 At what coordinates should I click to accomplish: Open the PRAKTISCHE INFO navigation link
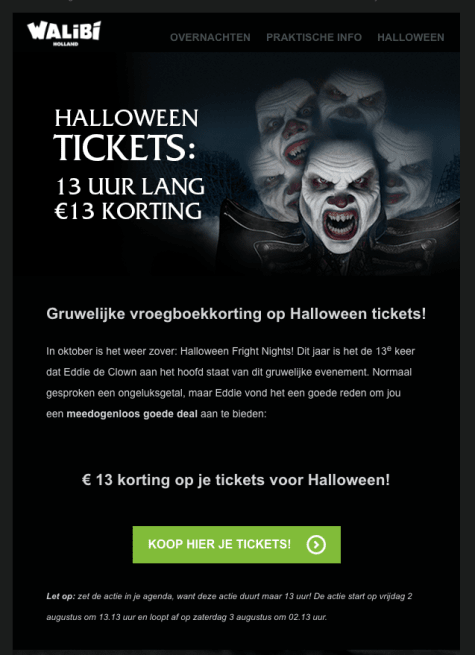[314, 37]
